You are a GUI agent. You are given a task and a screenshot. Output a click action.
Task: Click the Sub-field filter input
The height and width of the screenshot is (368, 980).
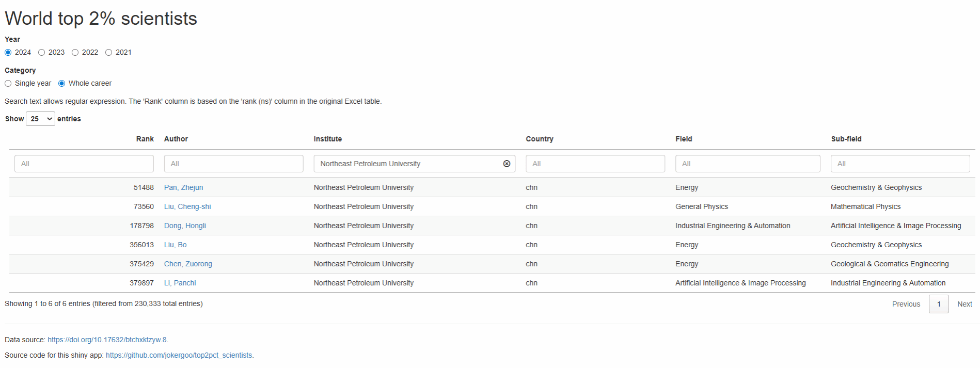[x=899, y=164]
